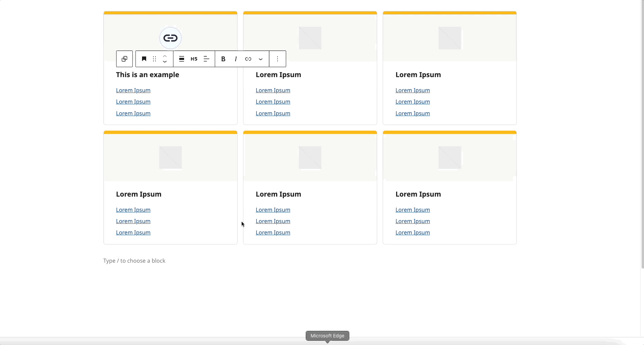Open first Lorem Ipsum link under 'This is an example'
The width and height of the screenshot is (644, 345).
[x=133, y=90]
